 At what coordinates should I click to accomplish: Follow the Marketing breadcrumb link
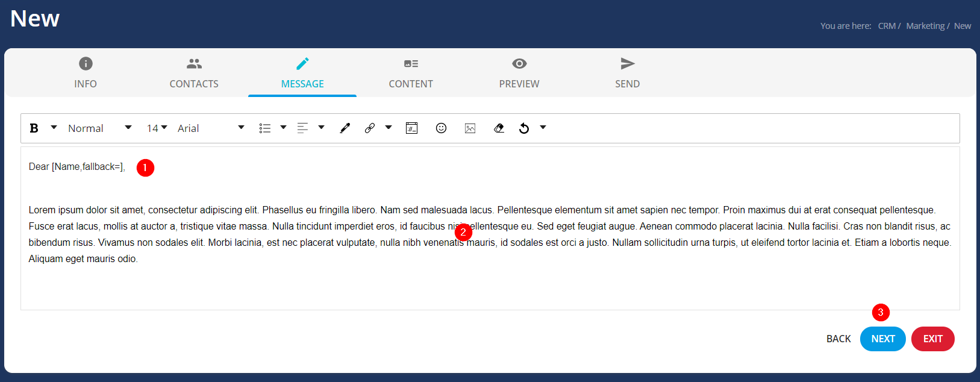pyautogui.click(x=925, y=26)
